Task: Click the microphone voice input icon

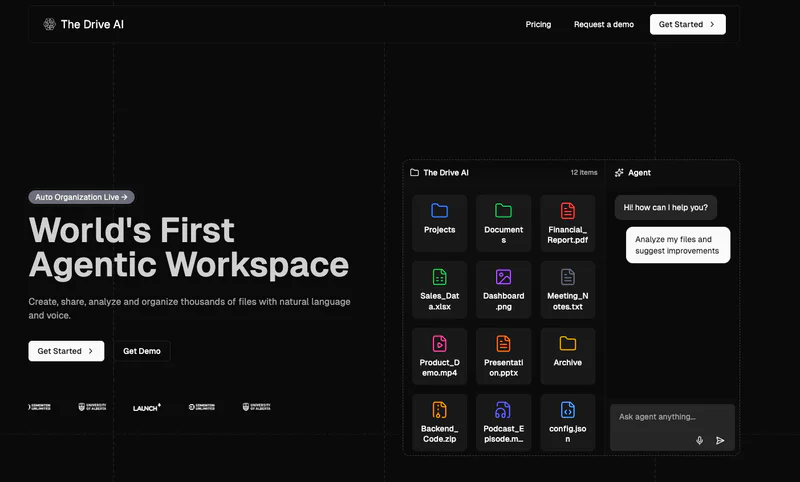Action: [x=699, y=440]
